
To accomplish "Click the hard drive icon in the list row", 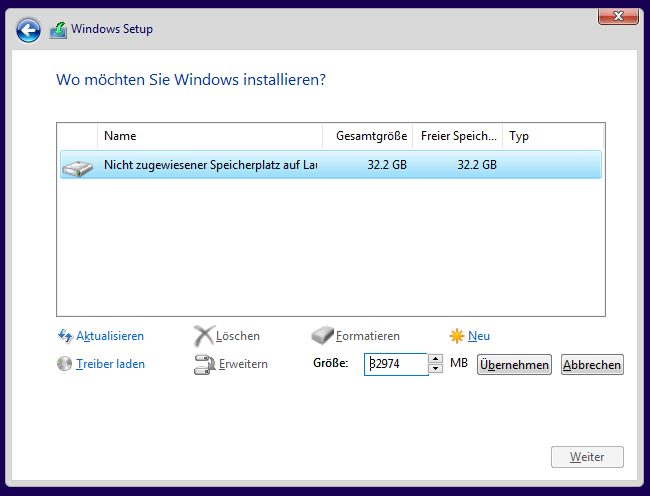I will pos(78,168).
